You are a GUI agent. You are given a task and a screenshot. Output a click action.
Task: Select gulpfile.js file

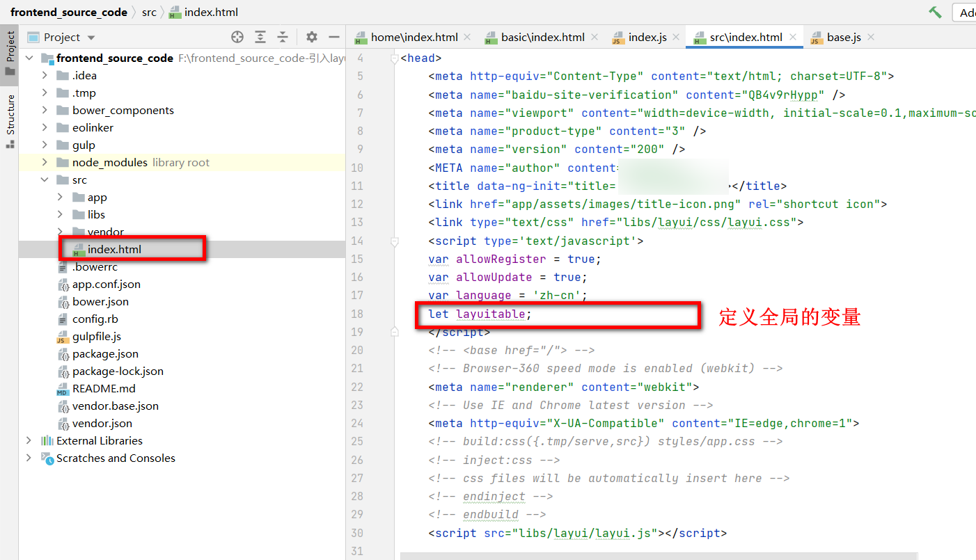(182, 336)
